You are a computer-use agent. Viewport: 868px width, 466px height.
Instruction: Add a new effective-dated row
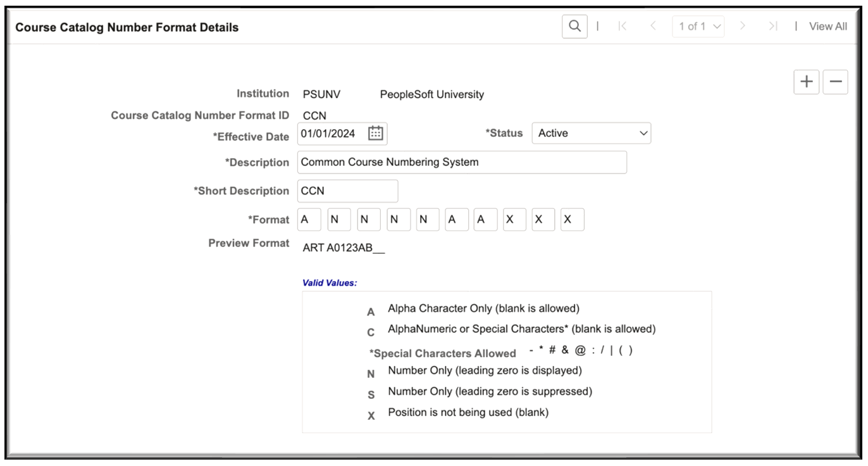coord(806,81)
